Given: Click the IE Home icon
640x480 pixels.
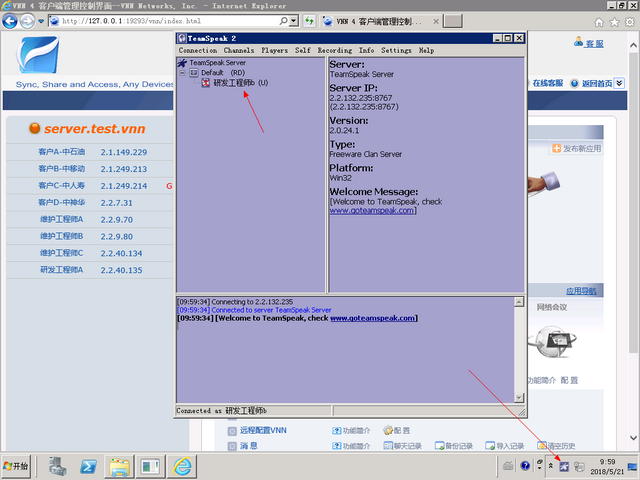Looking at the screenshot, I should point(599,22).
